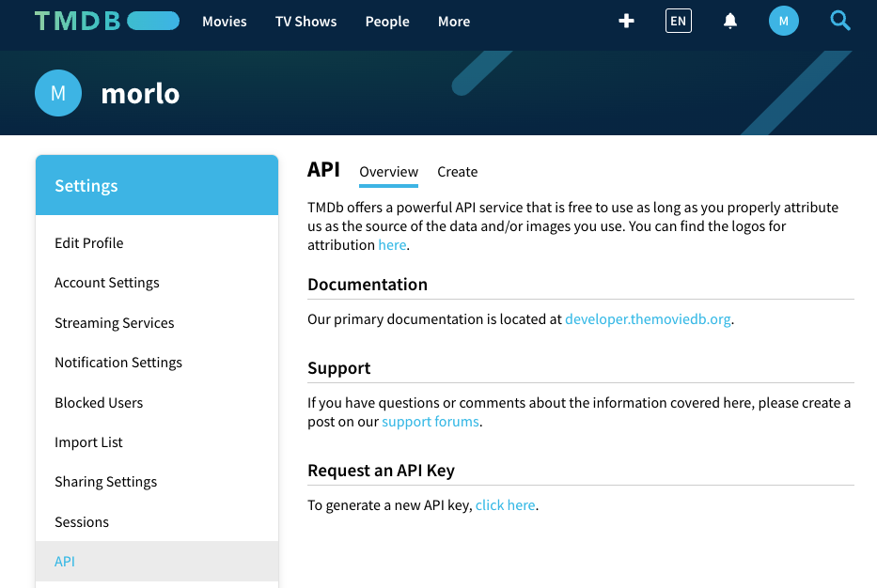Open notifications with the bell icon

pos(730,20)
